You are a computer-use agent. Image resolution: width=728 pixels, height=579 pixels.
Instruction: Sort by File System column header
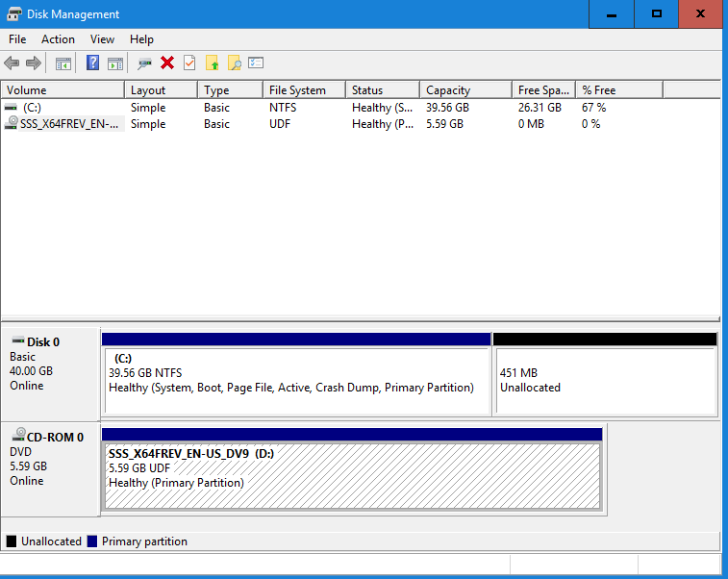(x=305, y=90)
